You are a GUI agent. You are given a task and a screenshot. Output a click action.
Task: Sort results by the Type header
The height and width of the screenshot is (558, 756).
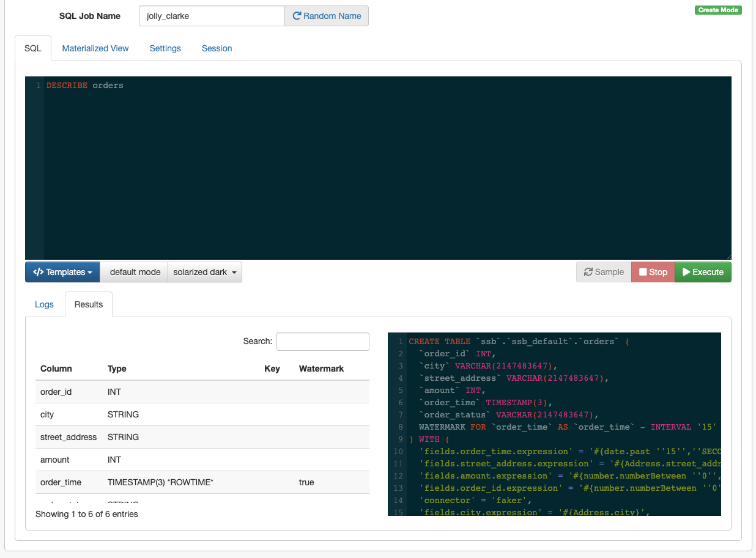click(117, 369)
